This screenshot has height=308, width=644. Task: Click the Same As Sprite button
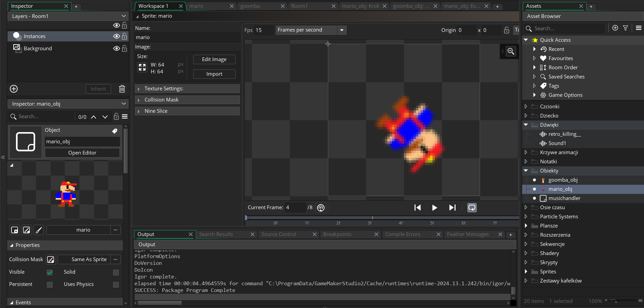pos(84,259)
